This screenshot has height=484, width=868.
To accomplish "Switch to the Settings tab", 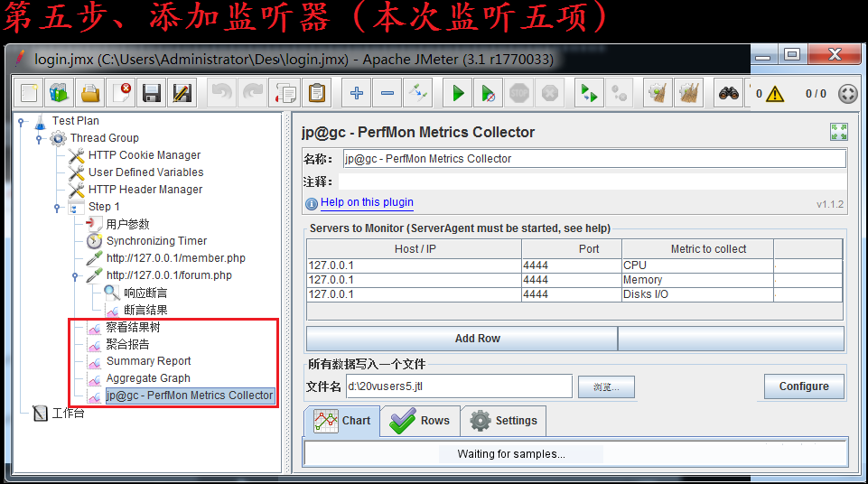I will (x=503, y=421).
